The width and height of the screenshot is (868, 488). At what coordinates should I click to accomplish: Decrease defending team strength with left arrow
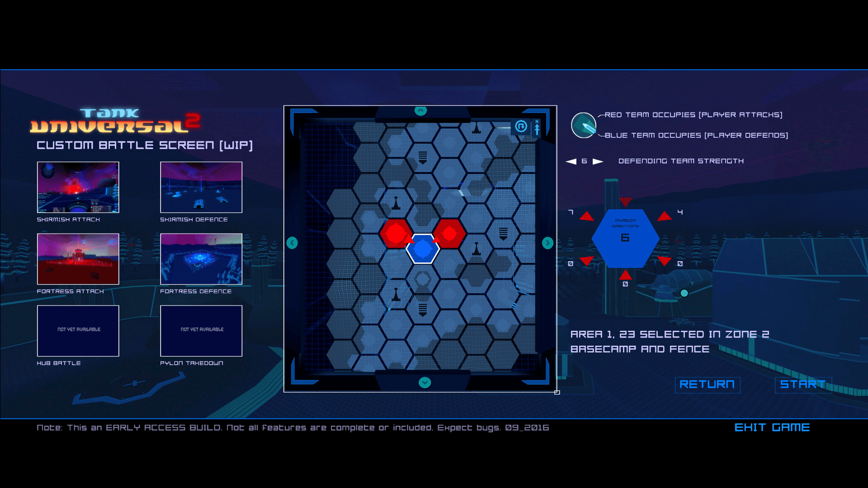[571, 162]
